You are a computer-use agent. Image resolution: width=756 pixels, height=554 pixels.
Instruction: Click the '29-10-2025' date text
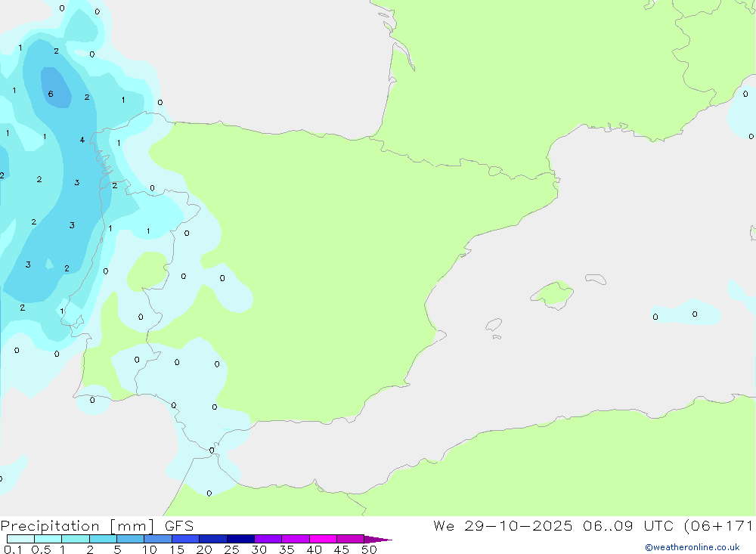519,525
